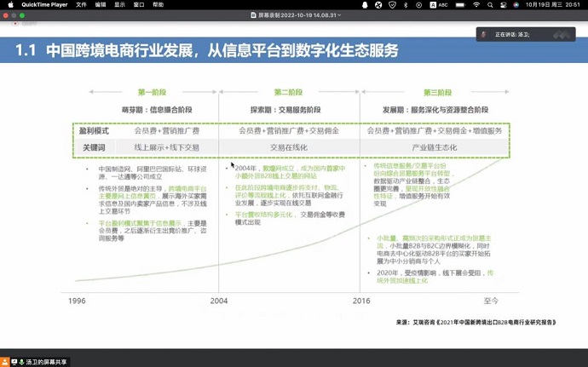Image resolution: width=588 pixels, height=367 pixels.
Task: Open the 文件 menu
Action: coord(81,4)
